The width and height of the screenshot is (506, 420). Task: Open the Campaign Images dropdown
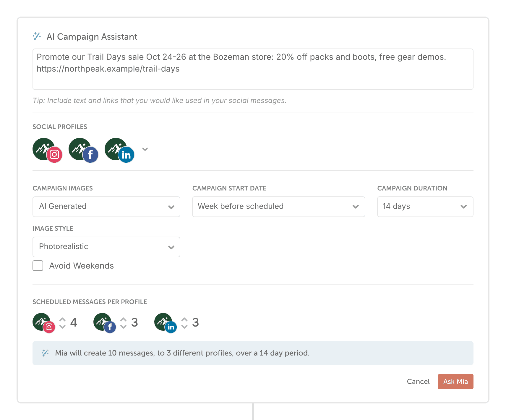106,207
